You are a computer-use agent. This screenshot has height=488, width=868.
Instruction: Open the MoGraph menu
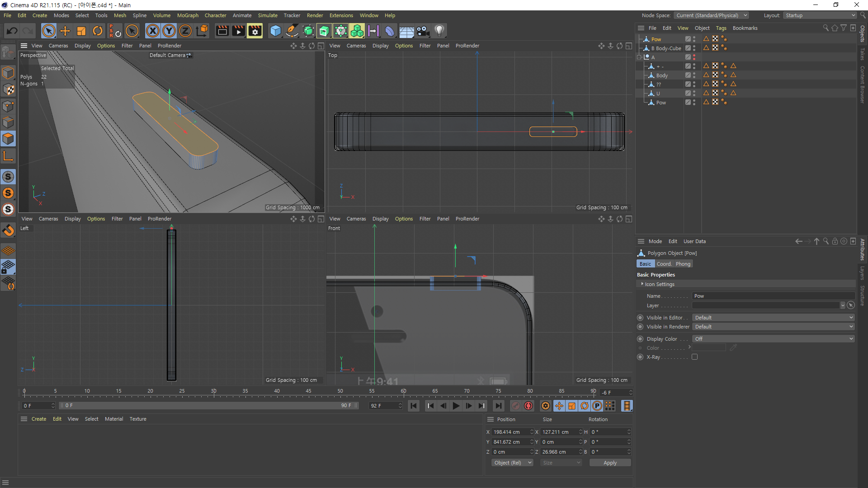(x=188, y=15)
